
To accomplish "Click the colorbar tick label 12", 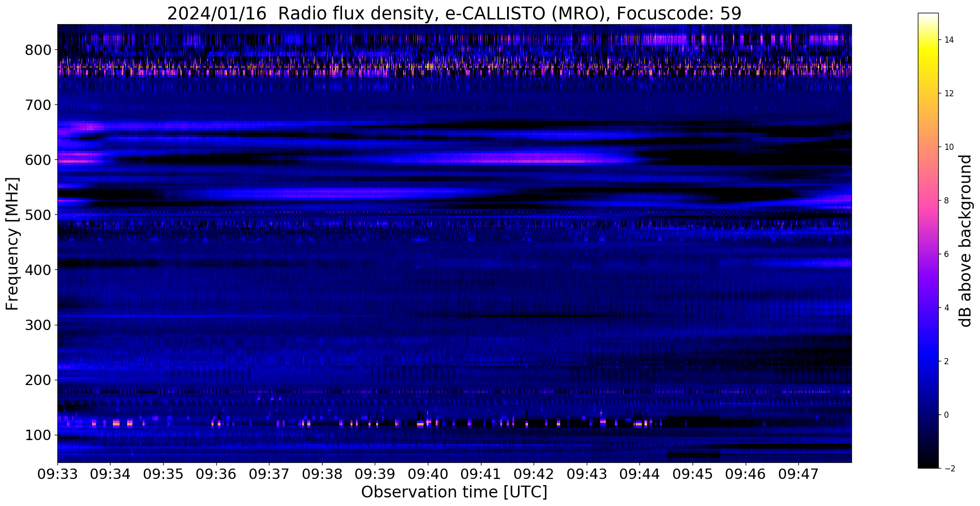I will click(949, 93).
